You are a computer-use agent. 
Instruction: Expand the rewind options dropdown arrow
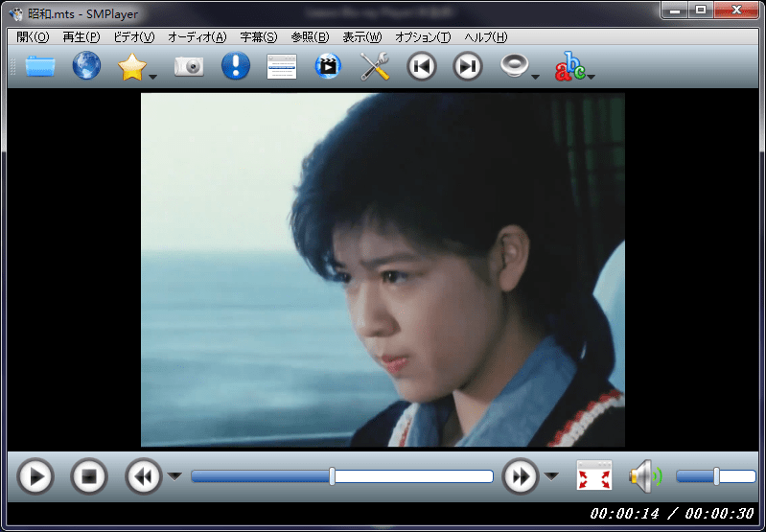pos(174,476)
